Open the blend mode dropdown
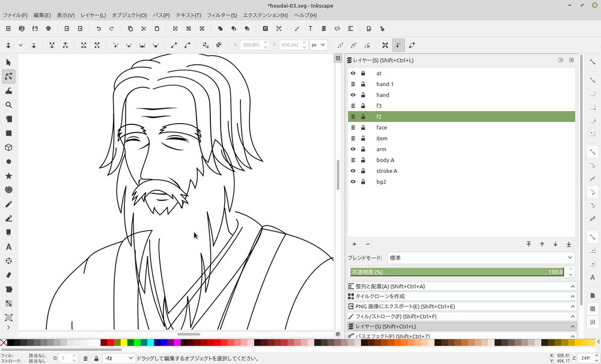The width and height of the screenshot is (601, 364). click(x=481, y=258)
